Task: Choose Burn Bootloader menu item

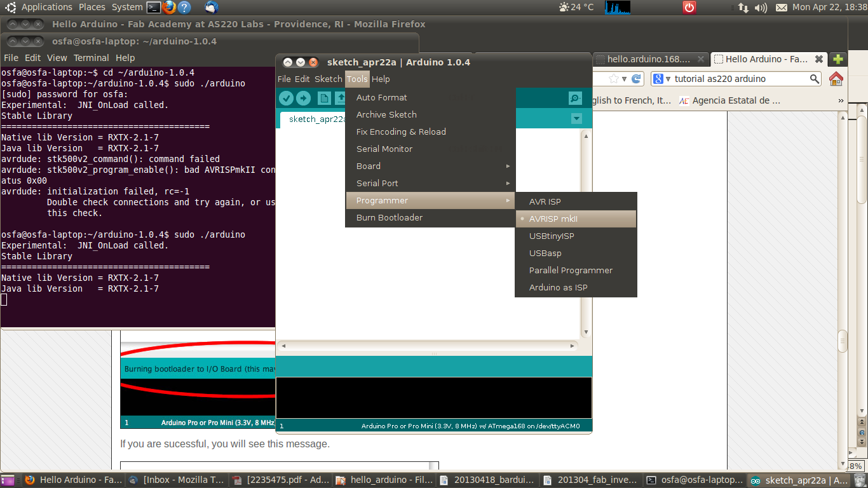Action: [430, 217]
